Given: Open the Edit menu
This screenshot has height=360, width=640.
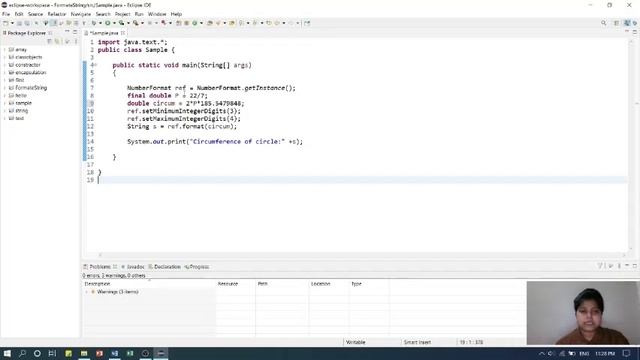Looking at the screenshot, I should click(19, 14).
